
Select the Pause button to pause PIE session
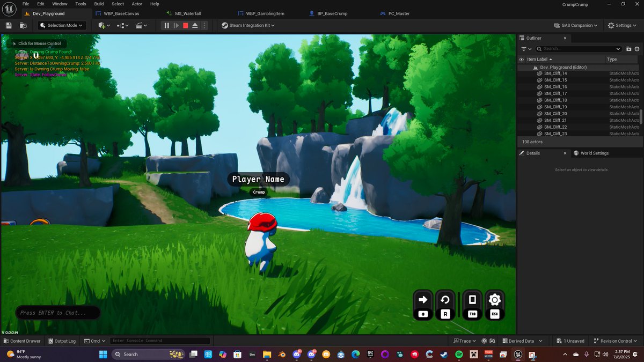pyautogui.click(x=166, y=25)
